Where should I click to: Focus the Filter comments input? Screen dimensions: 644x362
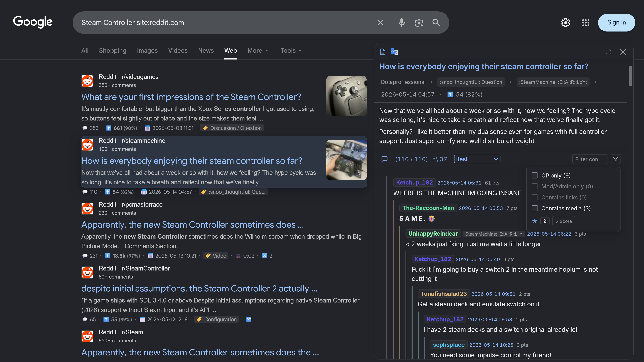pyautogui.click(x=590, y=159)
